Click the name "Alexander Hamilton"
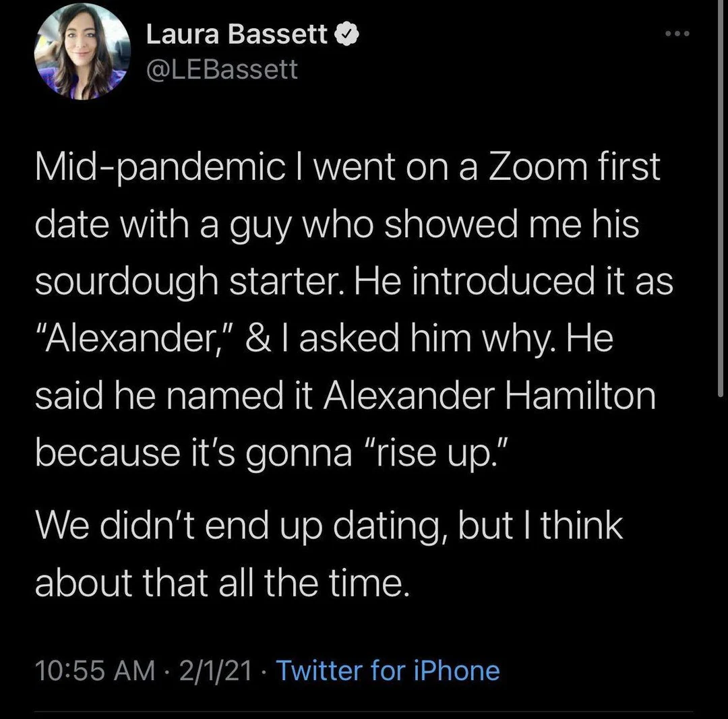728x719 pixels. pyautogui.click(x=490, y=395)
